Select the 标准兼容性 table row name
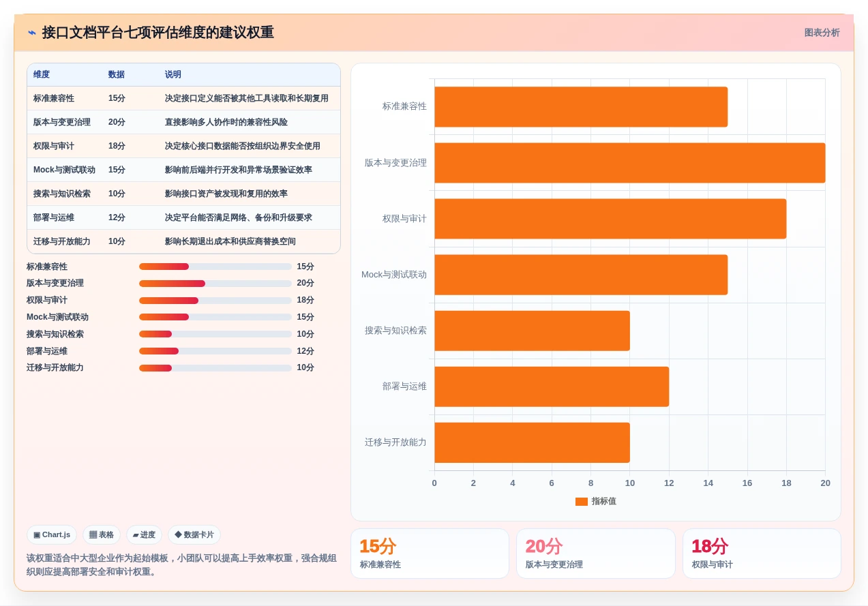Screen dimensions: 868x606 click(x=54, y=98)
